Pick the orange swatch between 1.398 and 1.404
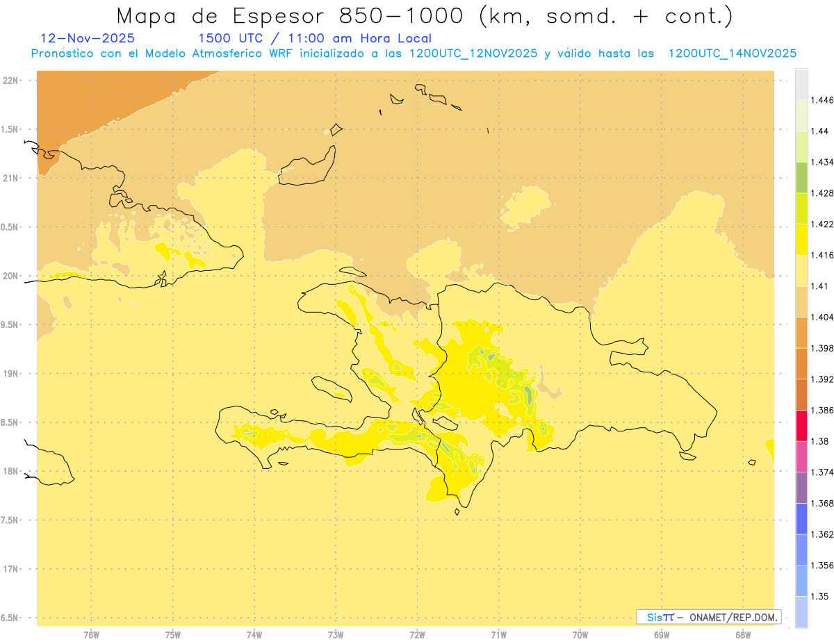The width and height of the screenshot is (834, 644). tap(801, 333)
